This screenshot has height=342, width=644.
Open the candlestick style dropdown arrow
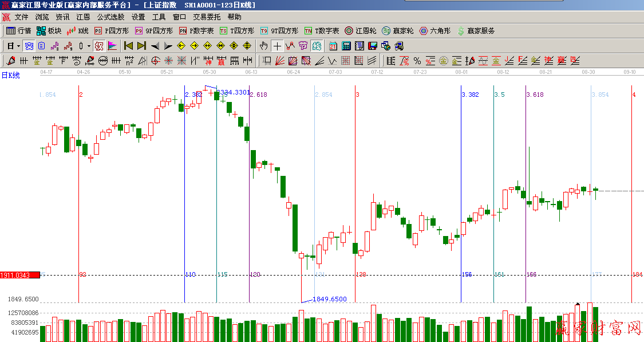[x=89, y=46]
